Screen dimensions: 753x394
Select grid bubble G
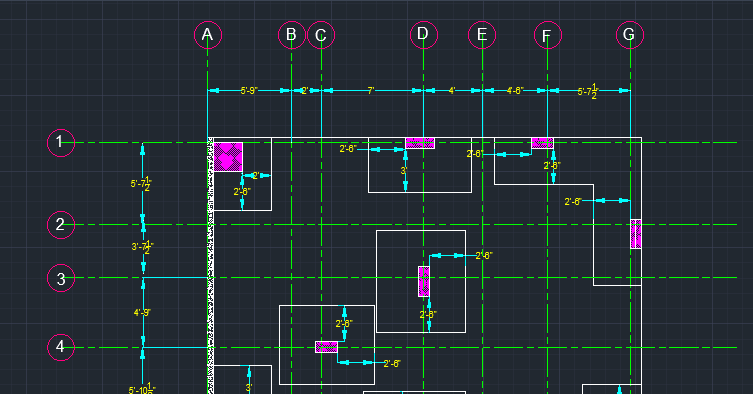[630, 35]
